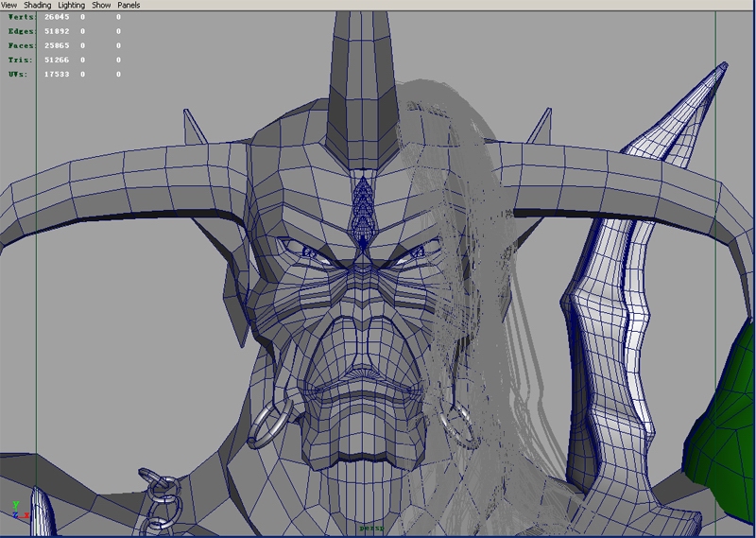Open the Shading menu
The width and height of the screenshot is (756, 538).
38,6
